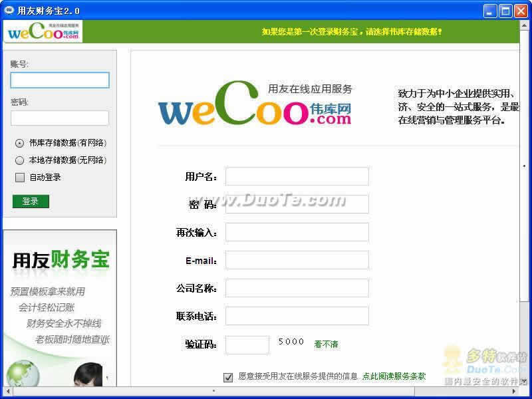The image size is (532, 399).
Task: Click the 再次输入 password confirmation field
Action: [x=297, y=232]
